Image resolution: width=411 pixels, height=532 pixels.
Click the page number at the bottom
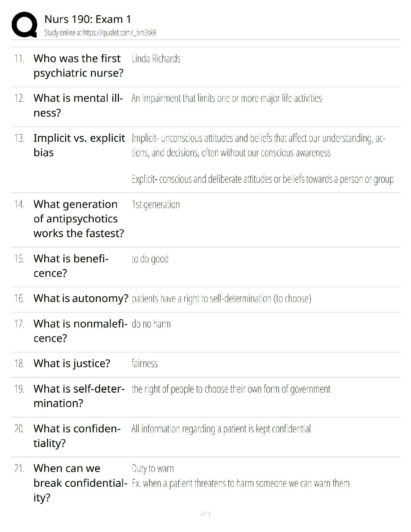[x=205, y=514]
